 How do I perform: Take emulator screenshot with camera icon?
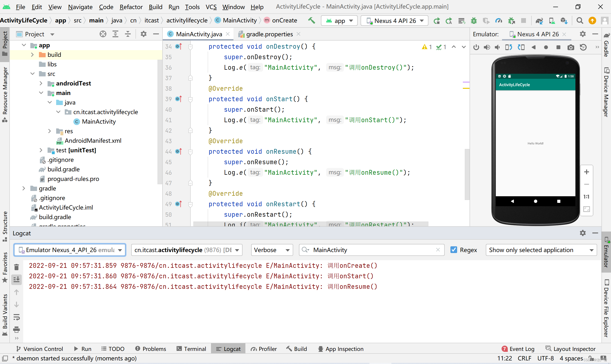pyautogui.click(x=570, y=47)
